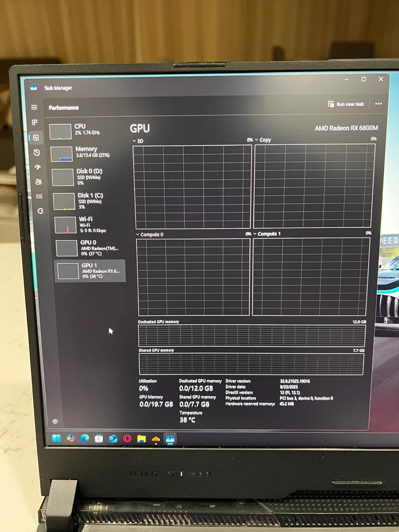The image size is (399, 532).
Task: Collapse the Compute 1 graph dropdown
Action: 255,233
